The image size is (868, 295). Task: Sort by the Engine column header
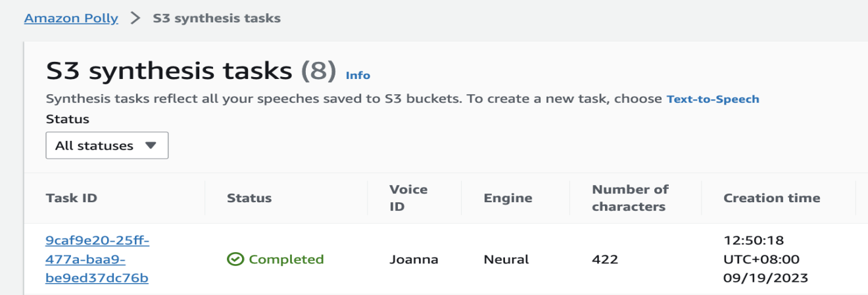coord(508,198)
